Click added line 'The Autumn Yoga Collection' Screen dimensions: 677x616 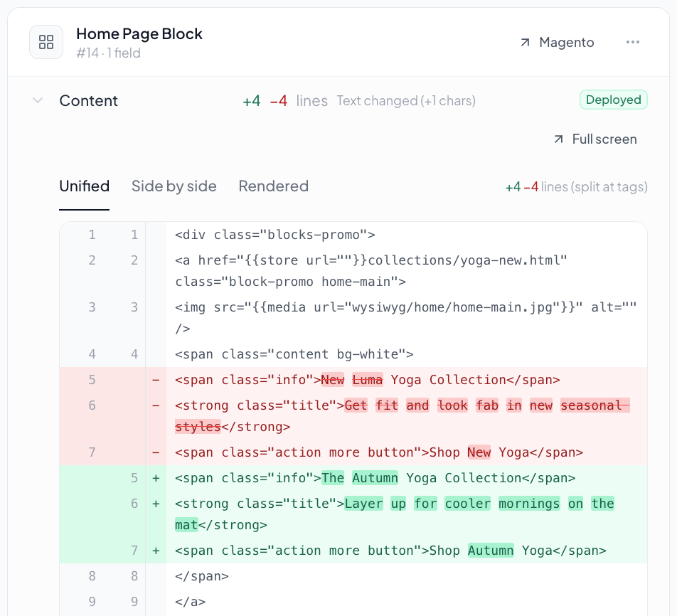click(x=353, y=478)
